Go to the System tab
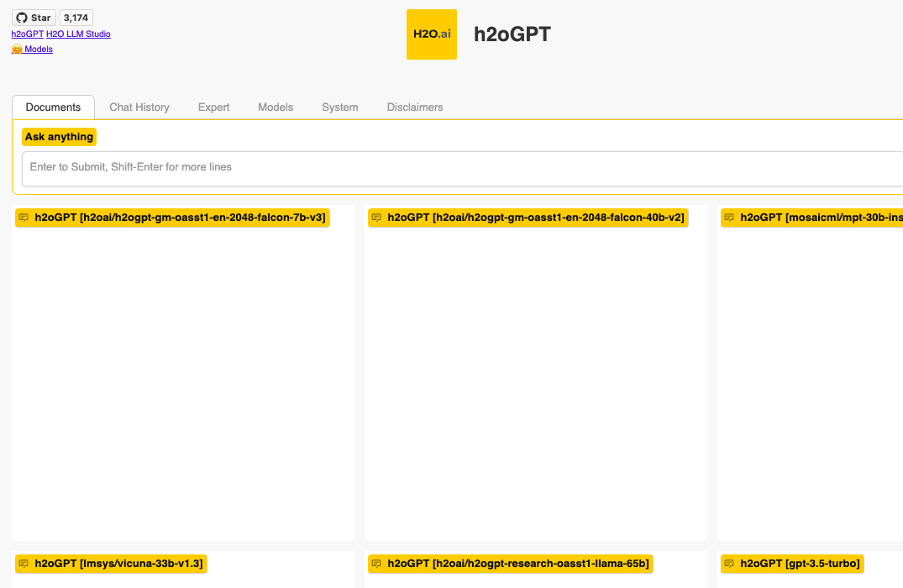This screenshot has height=588, width=903. coord(339,108)
